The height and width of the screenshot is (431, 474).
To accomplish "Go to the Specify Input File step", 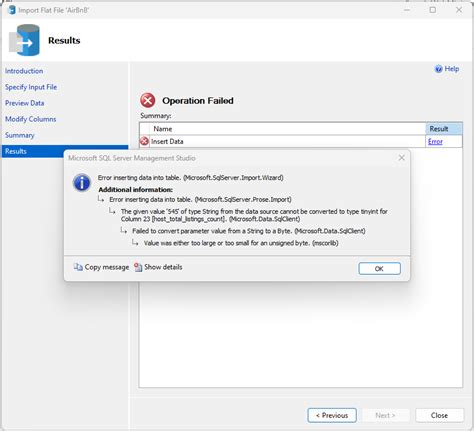I will coord(31,87).
